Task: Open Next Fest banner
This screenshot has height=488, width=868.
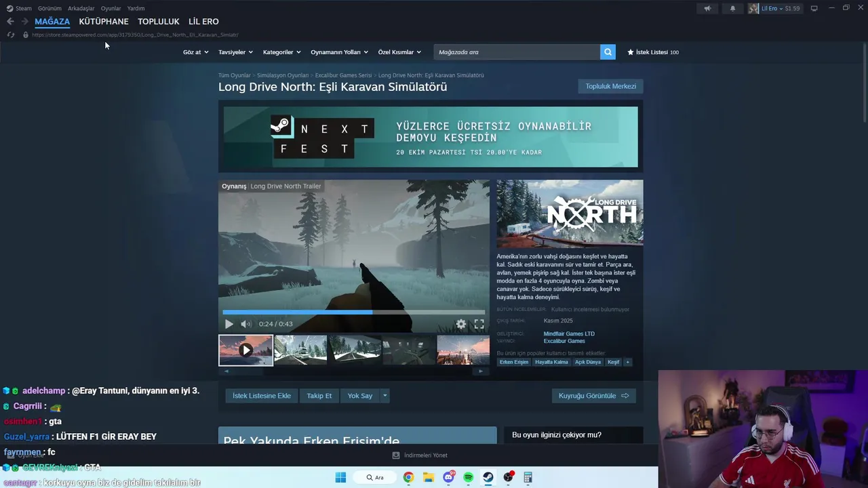Action: pyautogui.click(x=431, y=137)
